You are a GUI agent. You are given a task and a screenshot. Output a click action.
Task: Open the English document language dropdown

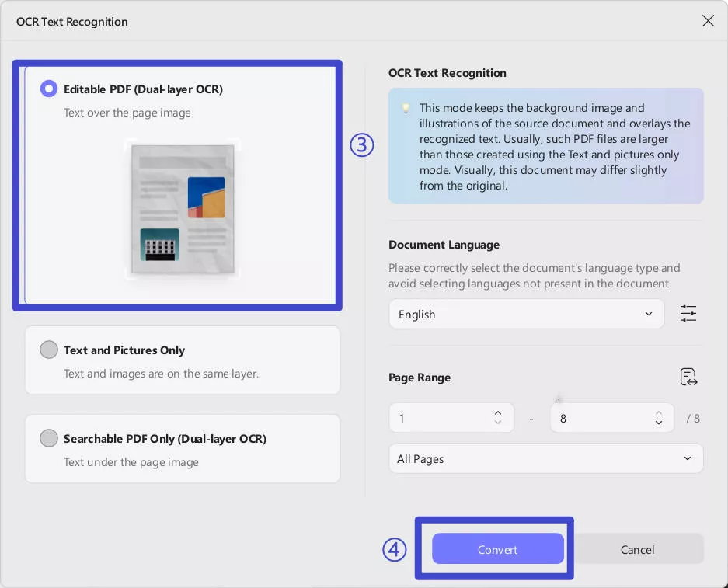click(x=526, y=314)
